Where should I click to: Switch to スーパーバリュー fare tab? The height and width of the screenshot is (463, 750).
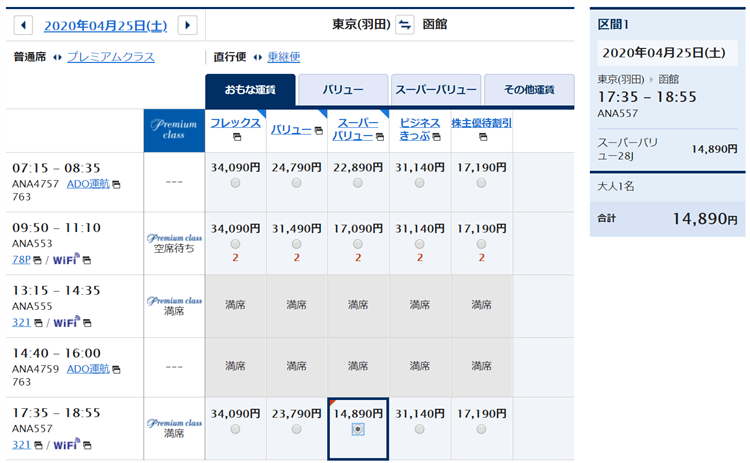pyautogui.click(x=436, y=90)
